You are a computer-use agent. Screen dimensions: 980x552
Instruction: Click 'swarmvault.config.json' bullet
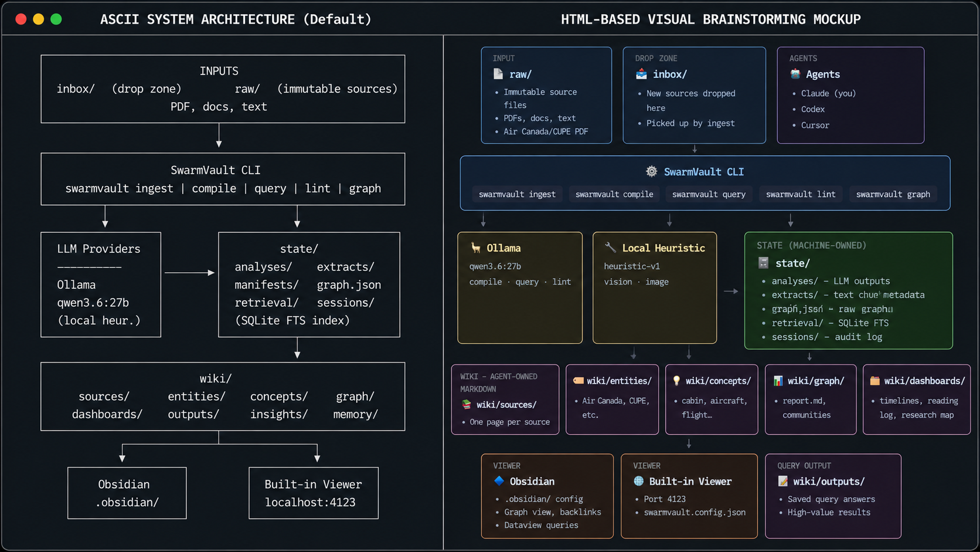[695, 512]
